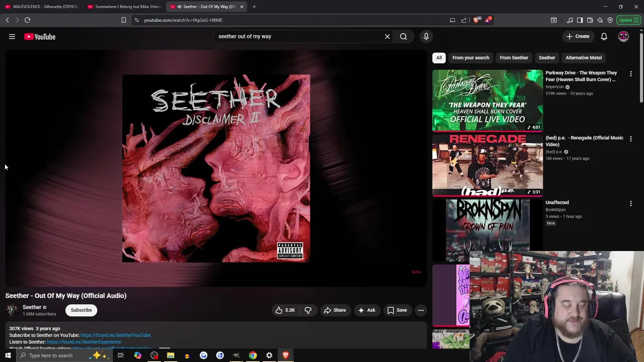Select From your search chip
Image resolution: width=644 pixels, height=362 pixels.
click(x=470, y=58)
